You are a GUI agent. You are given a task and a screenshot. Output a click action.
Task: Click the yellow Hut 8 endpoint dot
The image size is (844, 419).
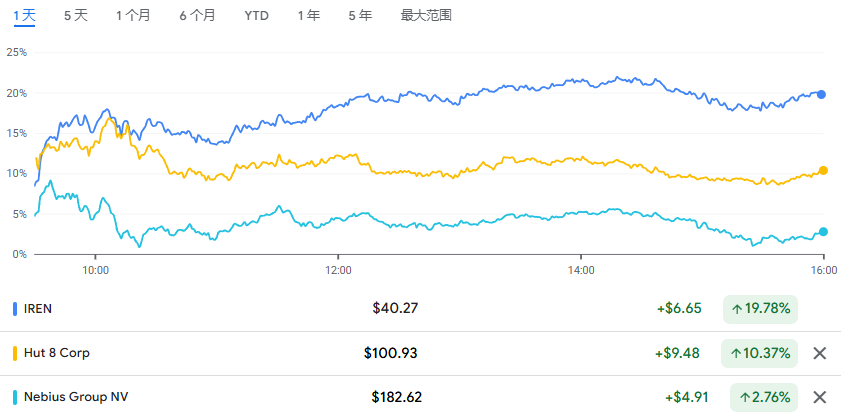pos(823,170)
